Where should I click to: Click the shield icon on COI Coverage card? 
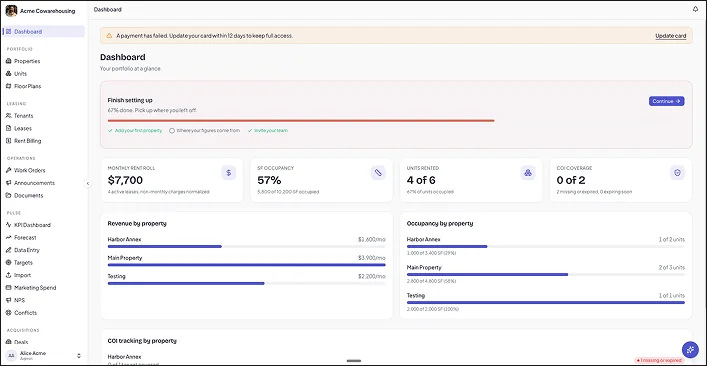pyautogui.click(x=677, y=173)
